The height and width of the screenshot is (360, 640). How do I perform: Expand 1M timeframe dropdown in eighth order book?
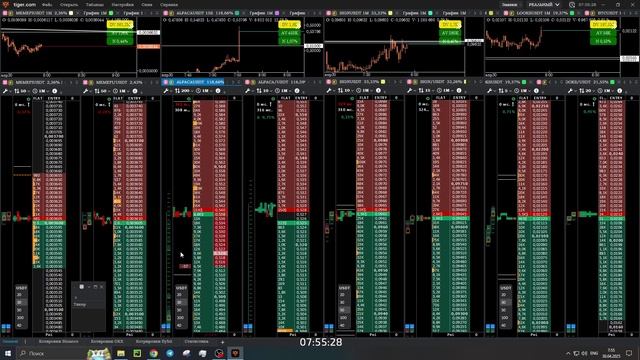606,91
